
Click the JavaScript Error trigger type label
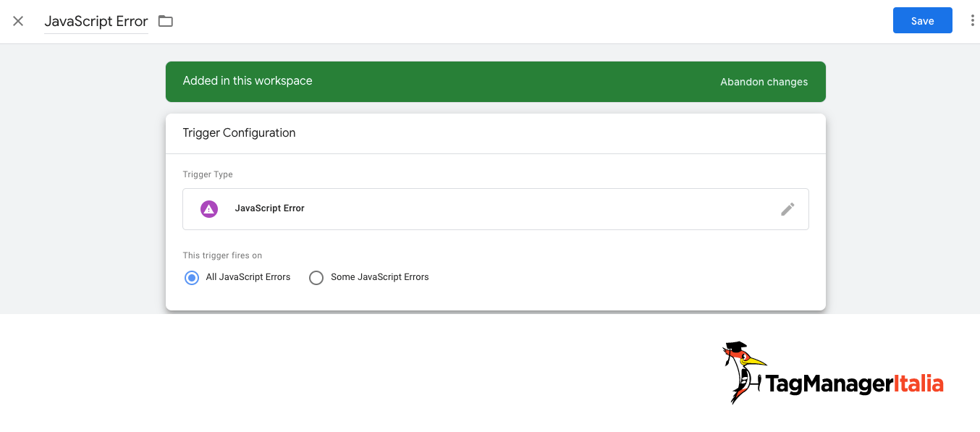pyautogui.click(x=269, y=208)
